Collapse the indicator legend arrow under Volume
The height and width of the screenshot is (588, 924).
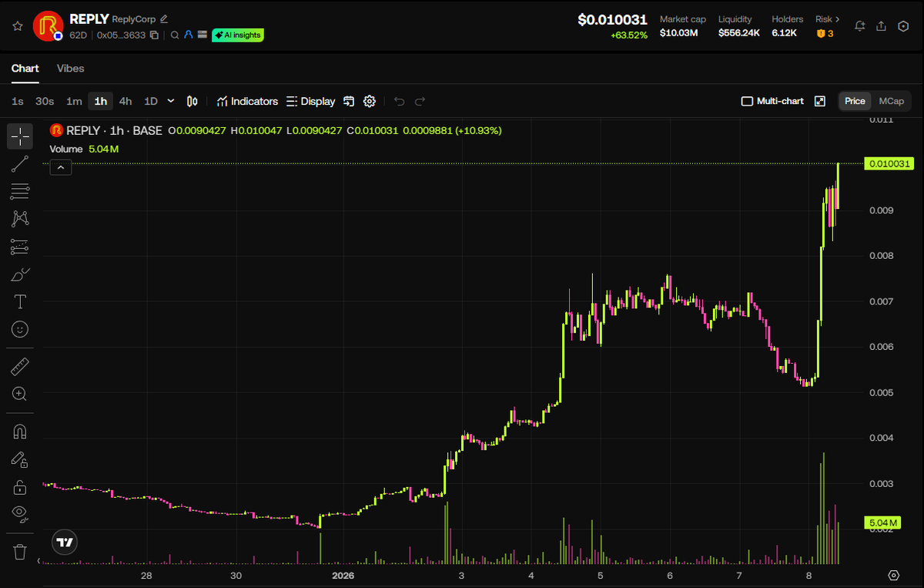tap(61, 166)
